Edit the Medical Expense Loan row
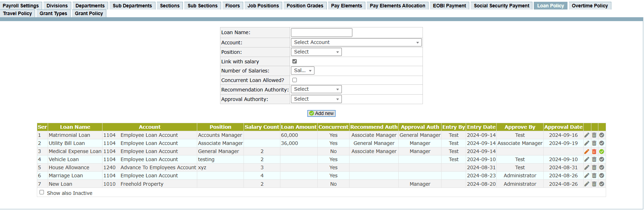644x210 pixels. click(x=586, y=152)
